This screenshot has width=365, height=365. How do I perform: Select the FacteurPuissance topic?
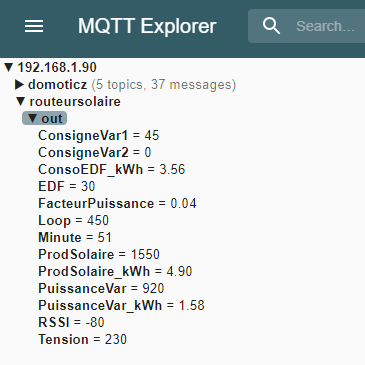tap(117, 204)
